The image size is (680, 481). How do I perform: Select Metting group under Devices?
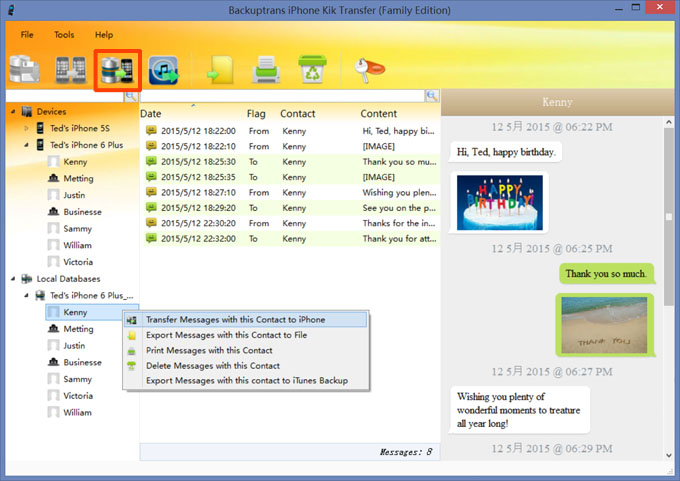pos(78,178)
